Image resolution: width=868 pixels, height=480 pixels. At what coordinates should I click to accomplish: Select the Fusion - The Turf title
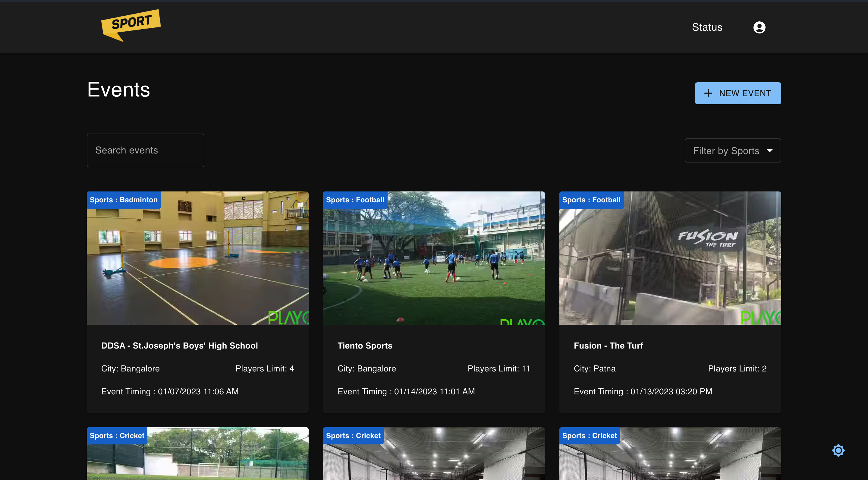coord(608,346)
